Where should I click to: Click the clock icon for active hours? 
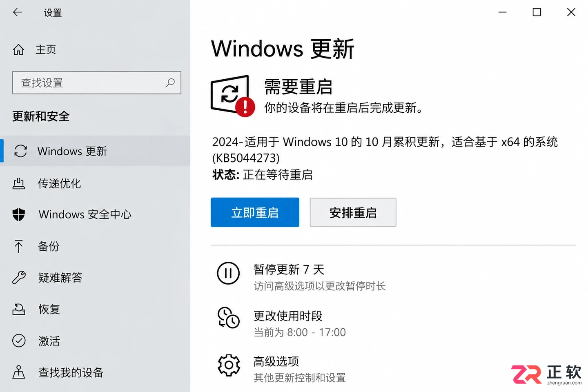[228, 318]
